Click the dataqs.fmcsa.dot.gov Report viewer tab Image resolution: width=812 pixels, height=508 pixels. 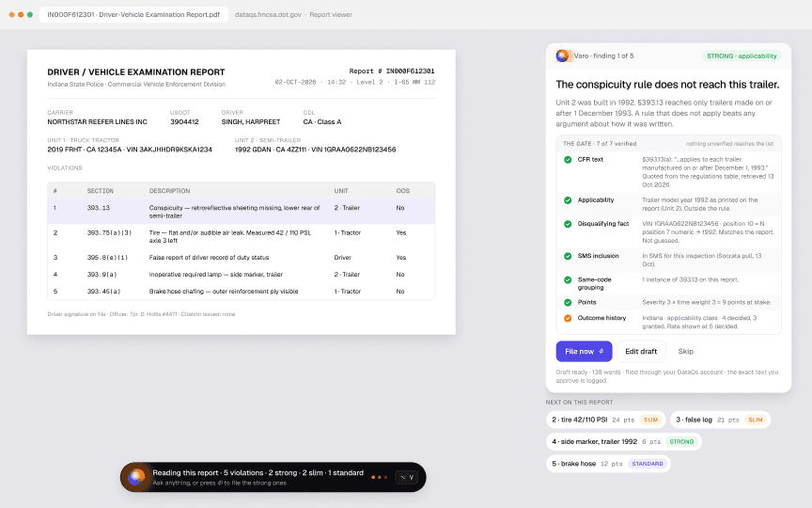293,14
